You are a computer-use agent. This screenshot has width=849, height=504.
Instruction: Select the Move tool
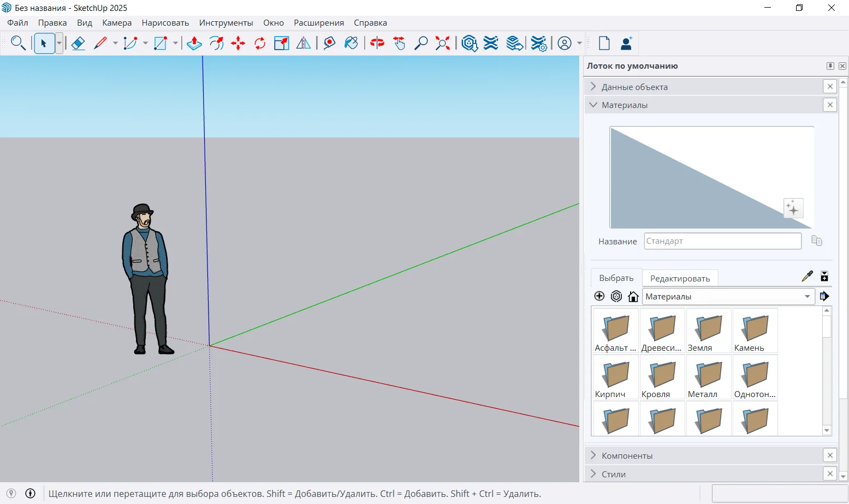click(238, 43)
